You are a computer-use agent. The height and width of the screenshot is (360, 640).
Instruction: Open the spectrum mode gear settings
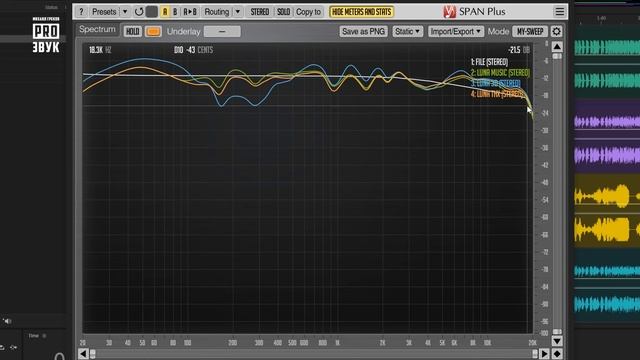coord(556,31)
